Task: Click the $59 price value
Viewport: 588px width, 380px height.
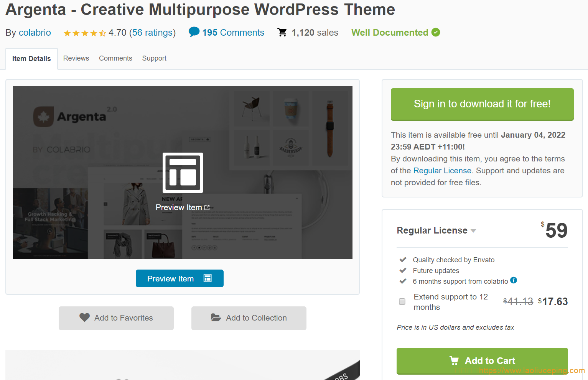Action: (554, 230)
